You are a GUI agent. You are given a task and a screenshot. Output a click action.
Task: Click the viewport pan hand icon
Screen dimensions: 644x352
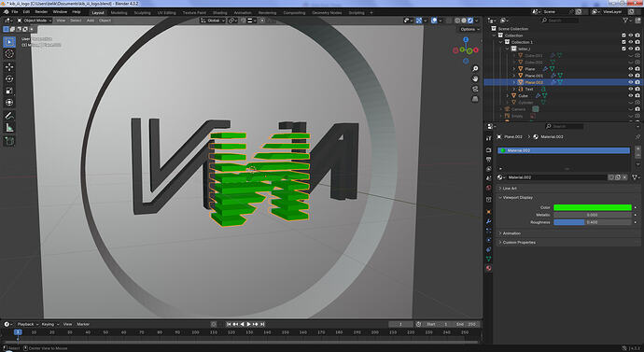[x=475, y=78]
